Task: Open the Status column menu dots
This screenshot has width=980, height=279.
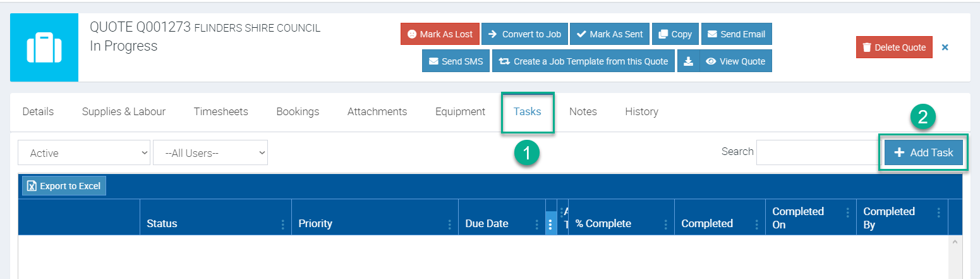Action: pos(282,224)
